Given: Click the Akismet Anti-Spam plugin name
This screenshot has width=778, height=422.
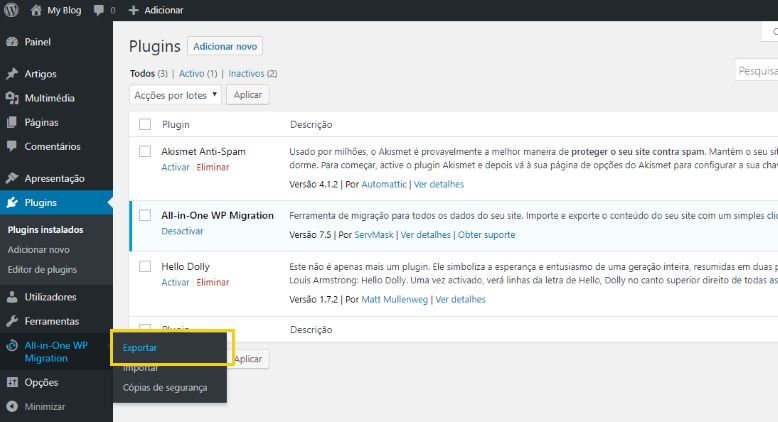Looking at the screenshot, I should tap(203, 151).
